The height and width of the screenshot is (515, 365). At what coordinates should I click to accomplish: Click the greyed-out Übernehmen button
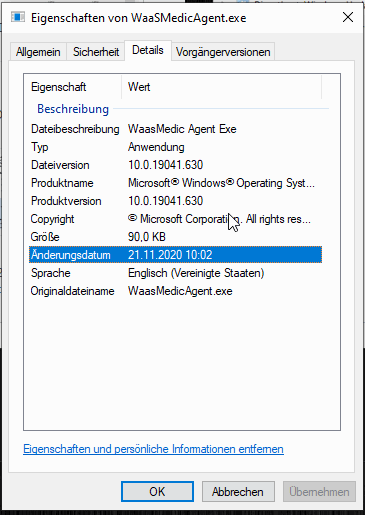(319, 491)
